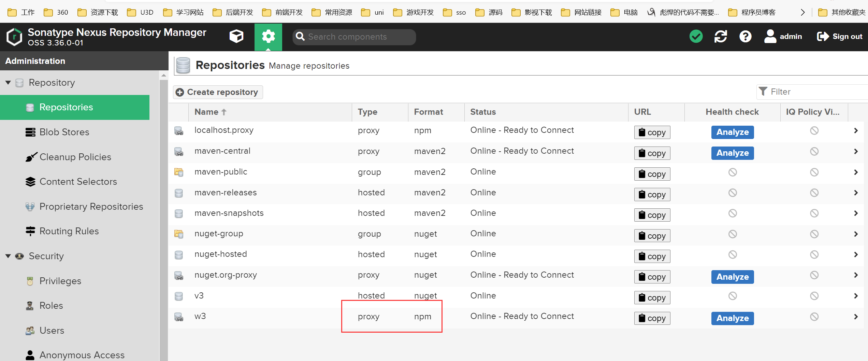This screenshot has width=868, height=361.
Task: Open Cleanup Policies in sidebar
Action: pyautogui.click(x=75, y=157)
